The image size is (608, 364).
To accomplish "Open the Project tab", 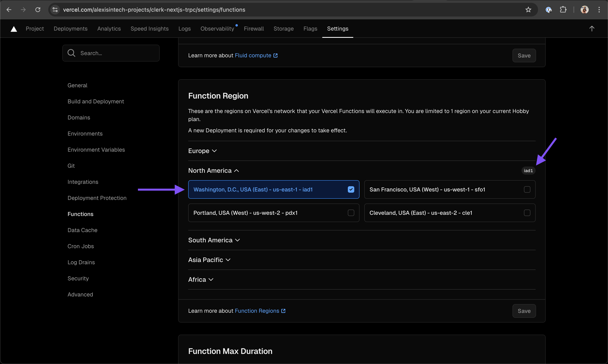I will 35,29.
